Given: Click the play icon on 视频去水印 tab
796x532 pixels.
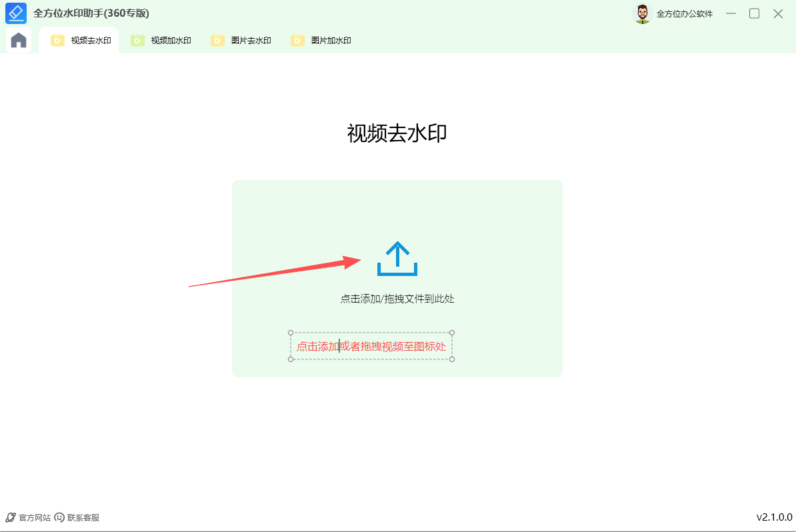Looking at the screenshot, I should 57,39.
